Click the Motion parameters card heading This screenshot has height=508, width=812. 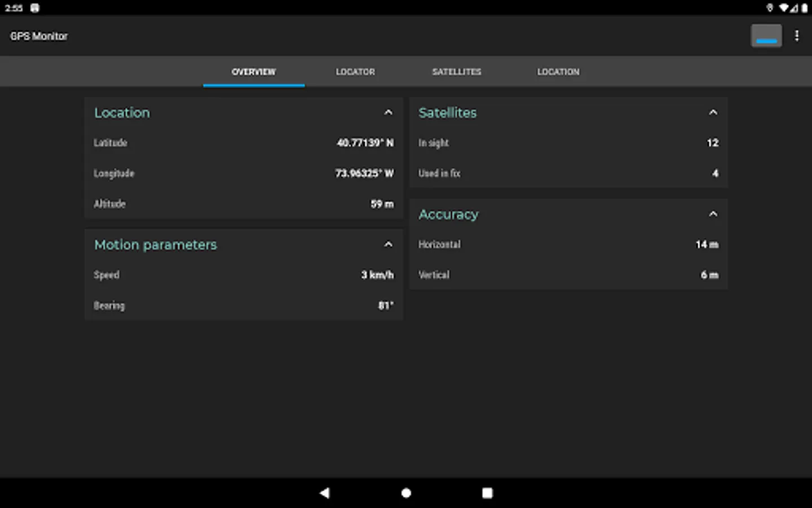tap(156, 244)
